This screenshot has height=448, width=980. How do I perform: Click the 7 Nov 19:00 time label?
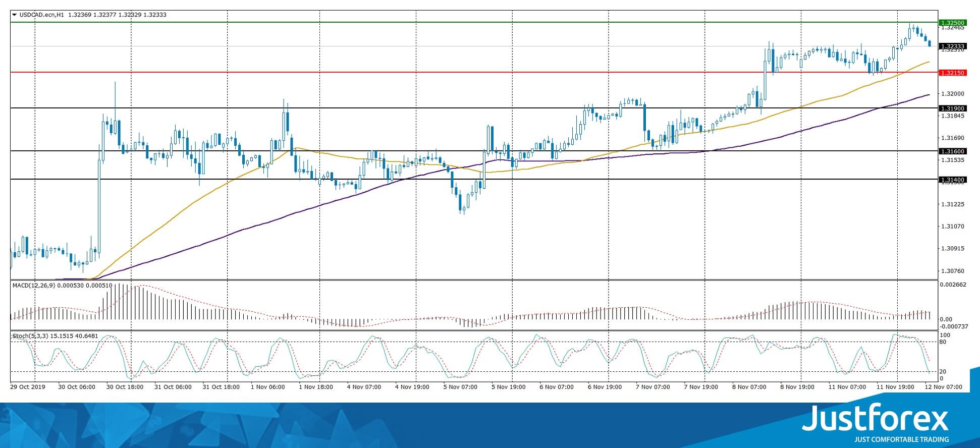[x=700, y=387]
